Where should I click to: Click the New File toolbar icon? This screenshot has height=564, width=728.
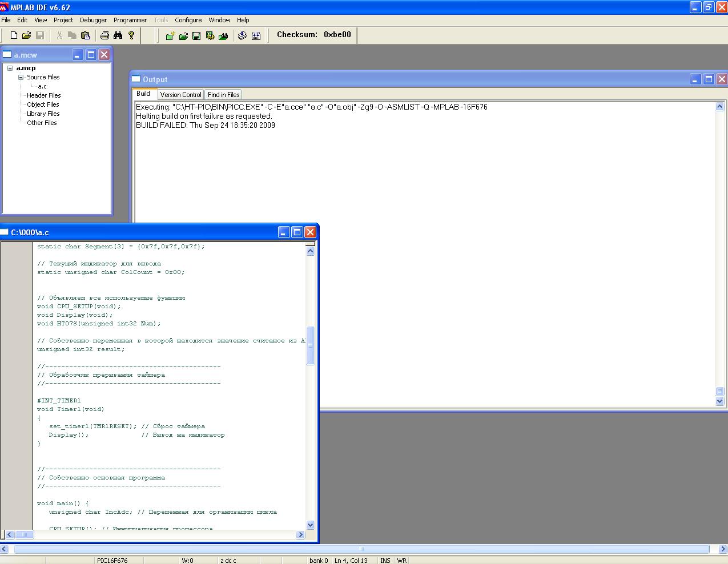[14, 35]
